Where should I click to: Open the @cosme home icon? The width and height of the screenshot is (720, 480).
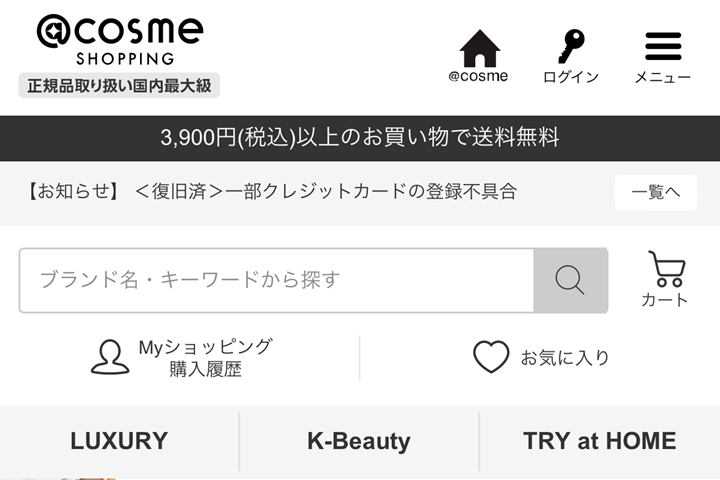(479, 47)
